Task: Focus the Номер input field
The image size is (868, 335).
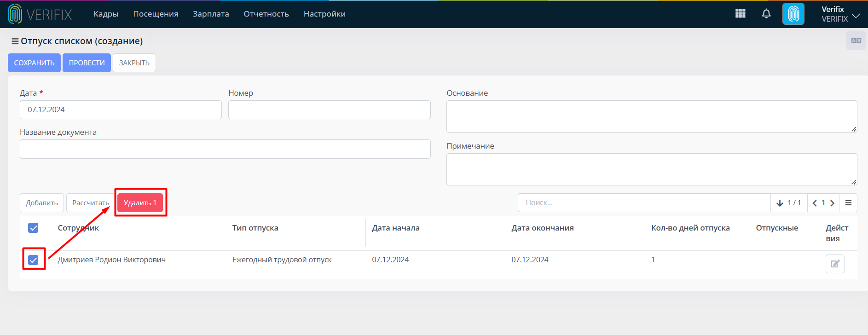Action: click(x=330, y=110)
